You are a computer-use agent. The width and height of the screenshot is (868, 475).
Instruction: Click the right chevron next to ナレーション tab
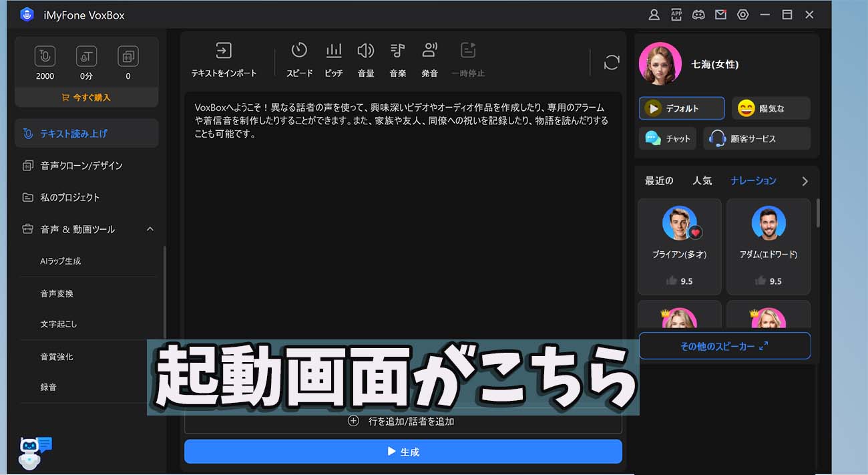pos(805,181)
